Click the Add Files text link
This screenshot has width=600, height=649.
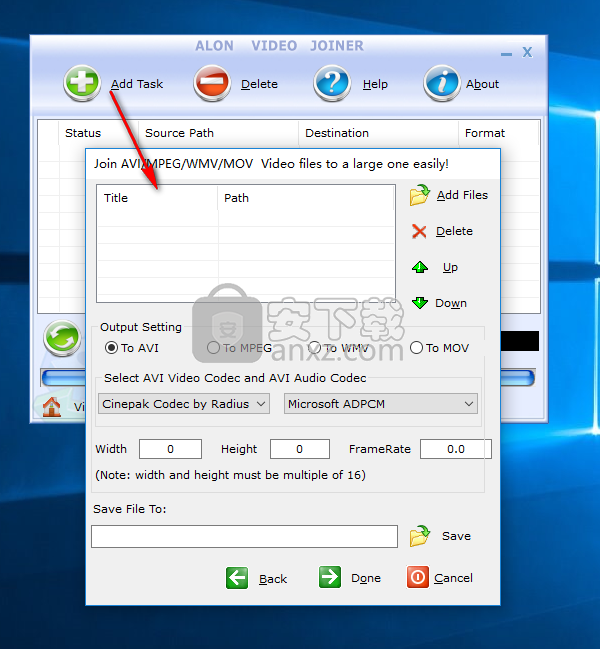[x=462, y=195]
